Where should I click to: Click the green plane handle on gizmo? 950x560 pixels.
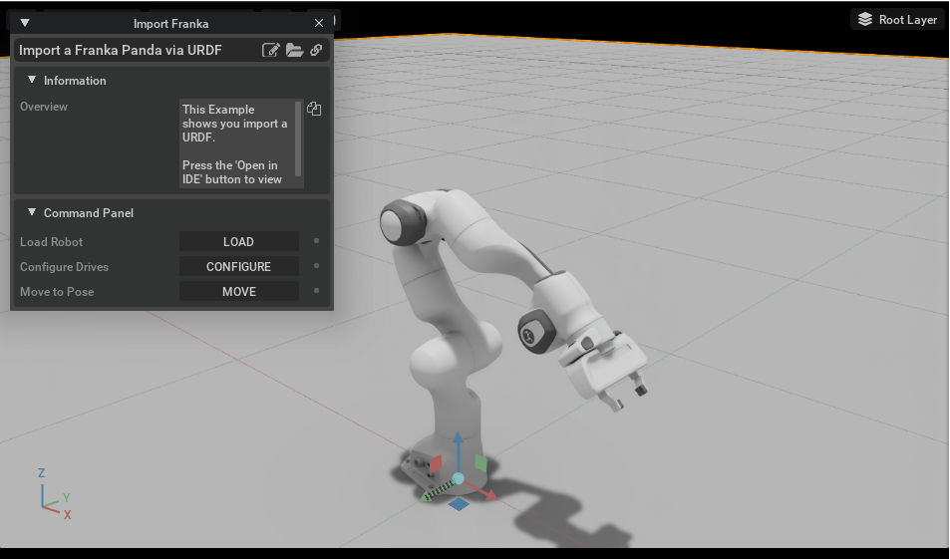(481, 463)
